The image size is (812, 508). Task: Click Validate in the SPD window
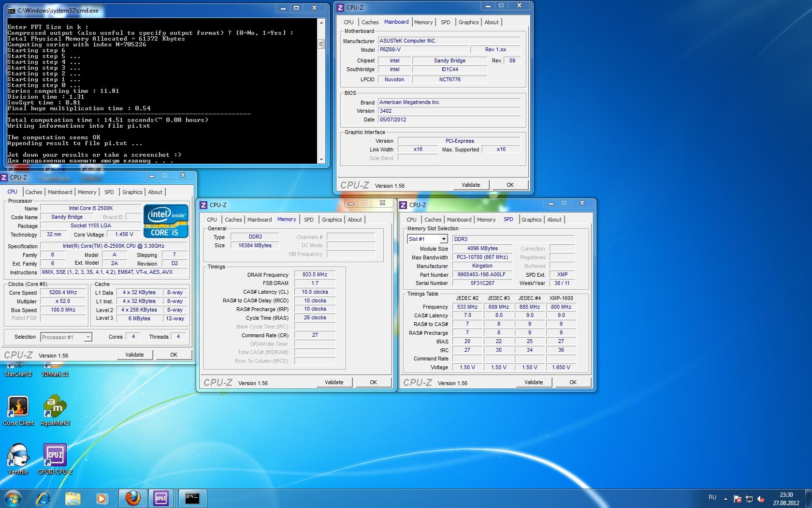(x=534, y=382)
